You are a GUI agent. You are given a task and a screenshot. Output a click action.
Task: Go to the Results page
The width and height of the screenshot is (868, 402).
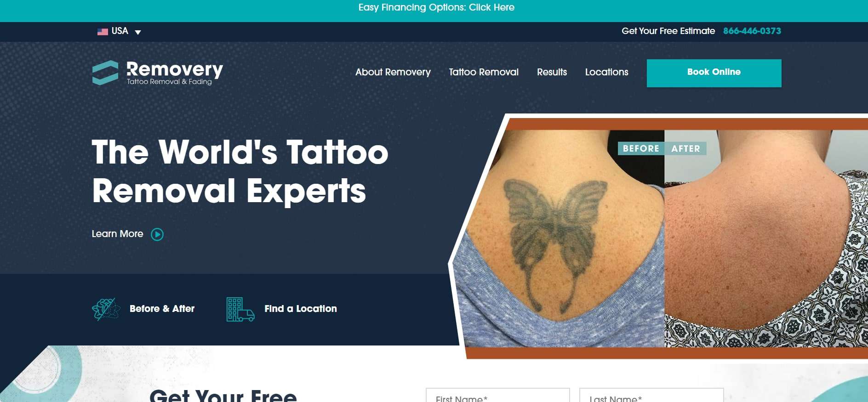click(x=552, y=72)
